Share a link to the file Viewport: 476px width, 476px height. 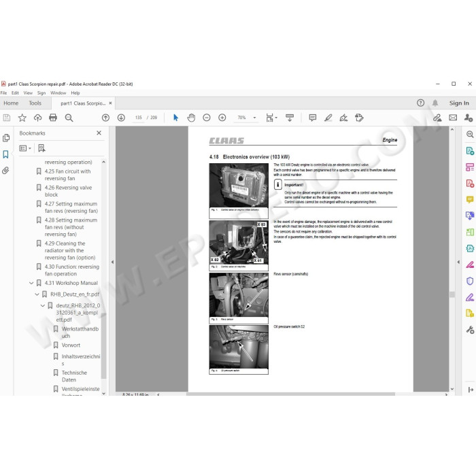[x=437, y=118]
